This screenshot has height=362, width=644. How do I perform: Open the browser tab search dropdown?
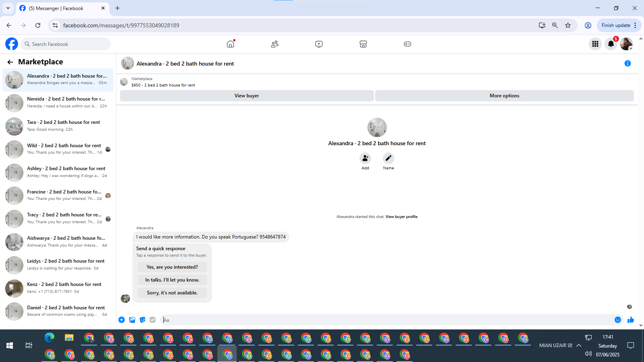(x=8, y=8)
